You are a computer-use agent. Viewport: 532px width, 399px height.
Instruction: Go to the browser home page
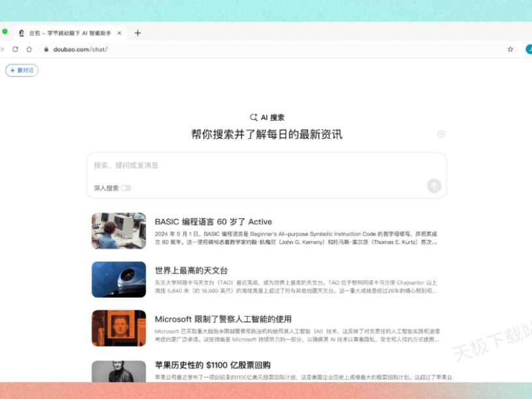tap(29, 49)
